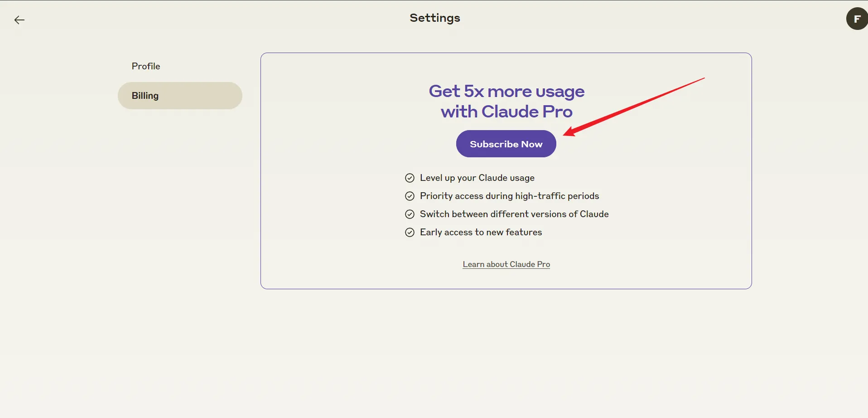Screen dimensions: 868x418
Task: Click "Early access to new features" text
Action: 481,232
